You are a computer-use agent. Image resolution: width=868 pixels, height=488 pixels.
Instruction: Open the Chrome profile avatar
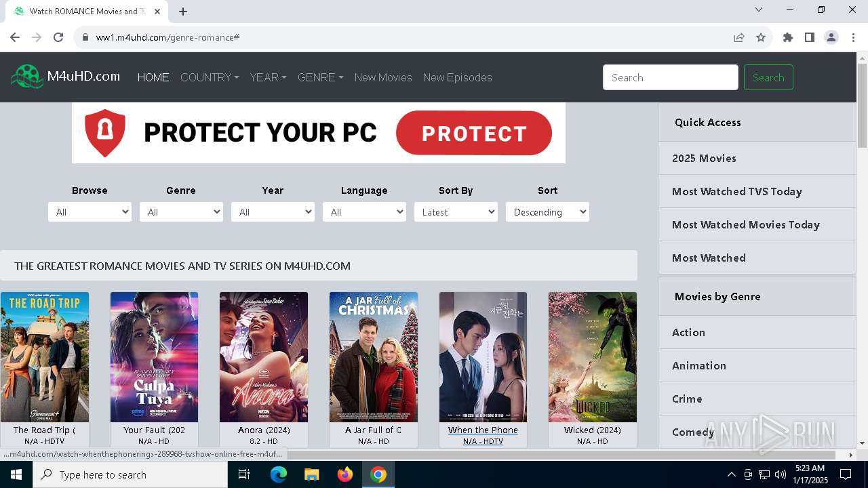[x=831, y=37]
